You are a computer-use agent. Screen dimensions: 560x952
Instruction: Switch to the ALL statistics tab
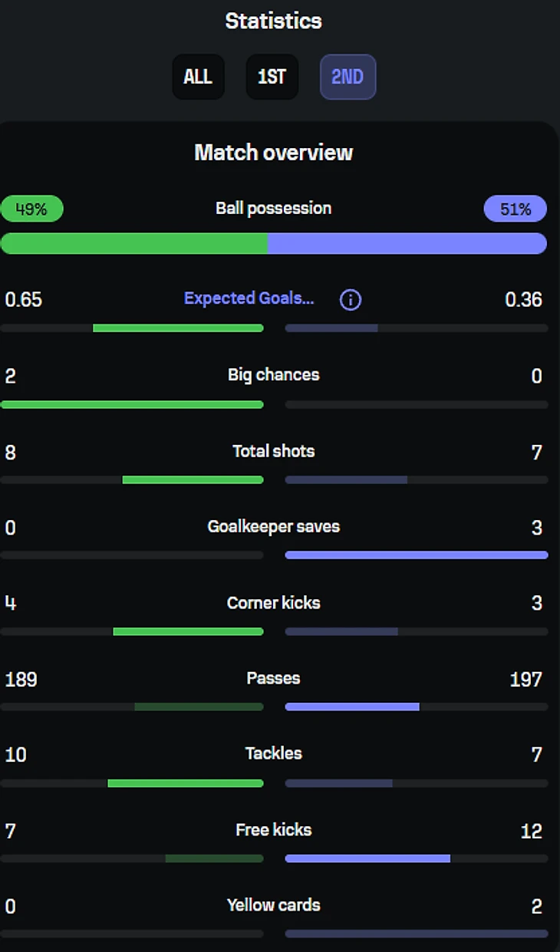198,77
